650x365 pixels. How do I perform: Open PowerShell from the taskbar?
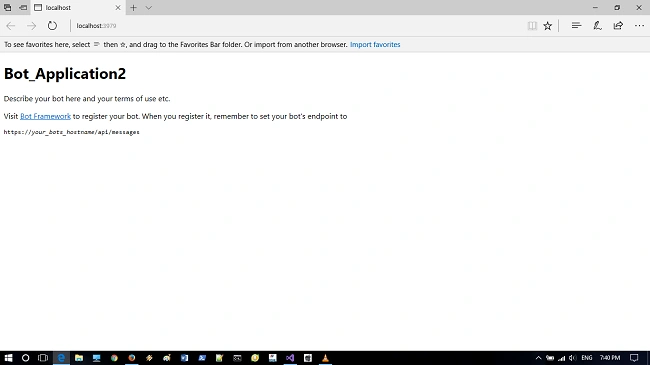pos(202,358)
